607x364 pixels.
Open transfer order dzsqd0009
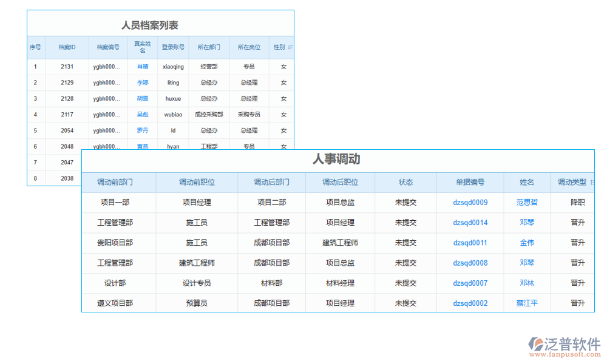(469, 202)
